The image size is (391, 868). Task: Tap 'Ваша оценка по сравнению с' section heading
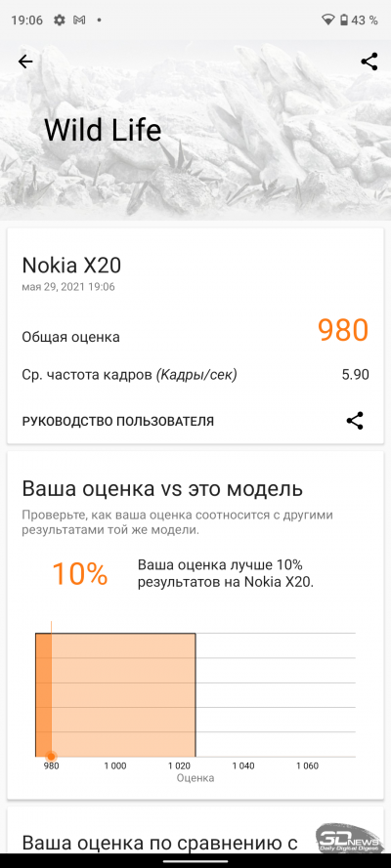160,843
